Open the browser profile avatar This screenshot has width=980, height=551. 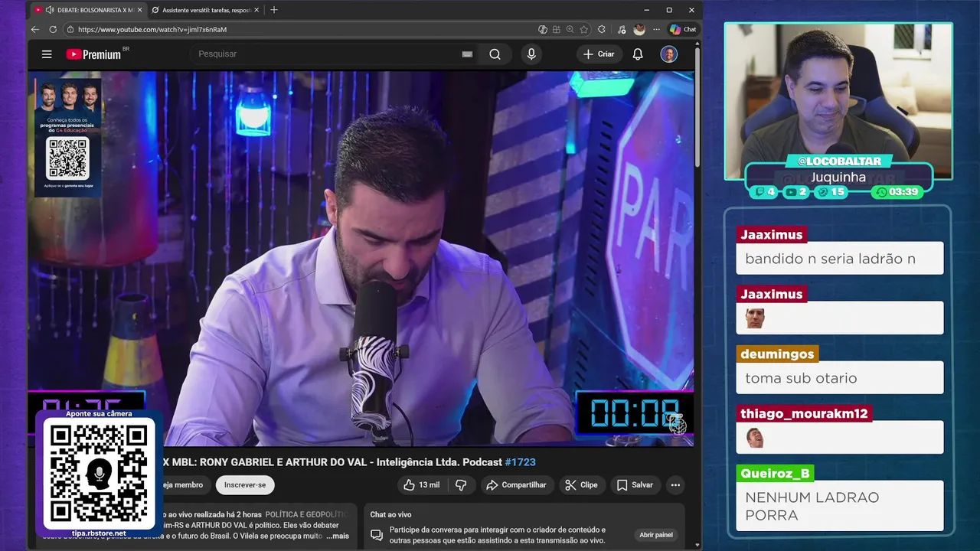[x=639, y=29]
